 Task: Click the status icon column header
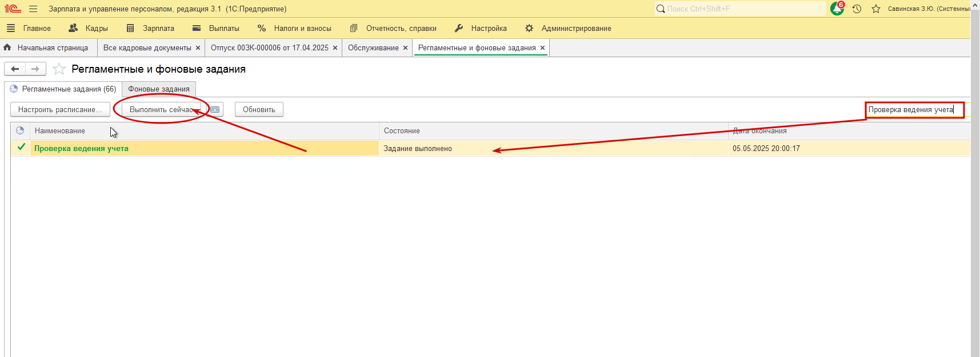tap(20, 131)
